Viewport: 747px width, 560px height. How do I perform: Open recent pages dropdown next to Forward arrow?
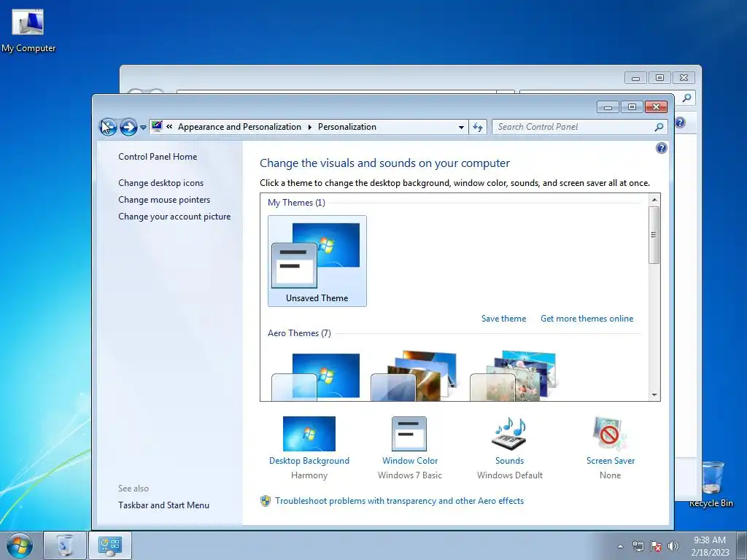[143, 128]
